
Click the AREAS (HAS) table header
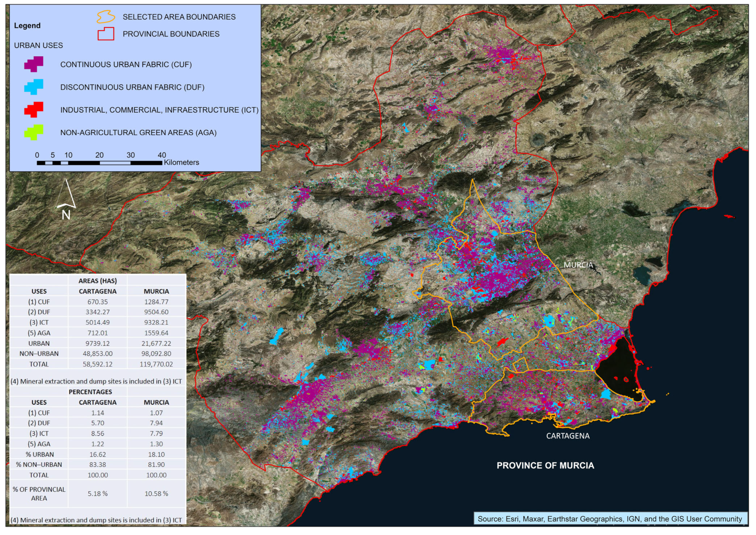[98, 281]
